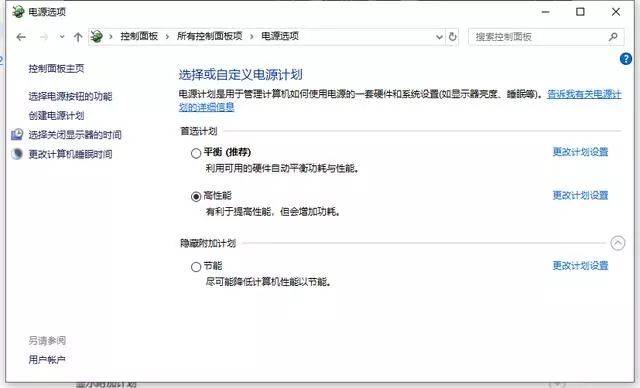This screenshot has width=640, height=388.
Task: Click the moon sleep icon in sidebar
Action: click(17, 154)
